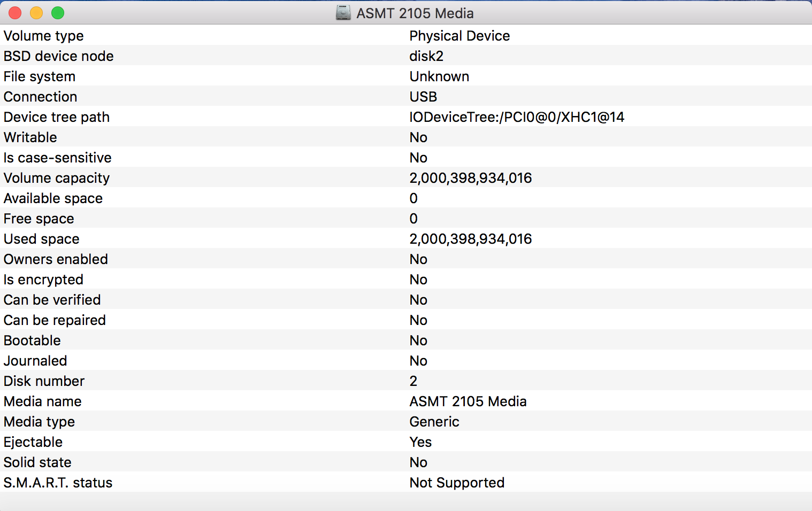Click the "Is encrypted" label
Screen dimensions: 812x511
44,280
